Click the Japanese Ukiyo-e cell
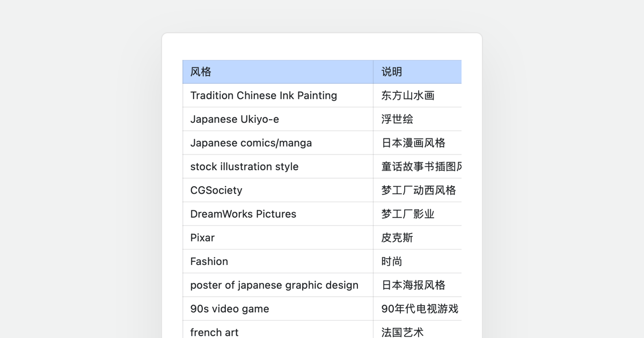This screenshot has width=644, height=338. (235, 119)
